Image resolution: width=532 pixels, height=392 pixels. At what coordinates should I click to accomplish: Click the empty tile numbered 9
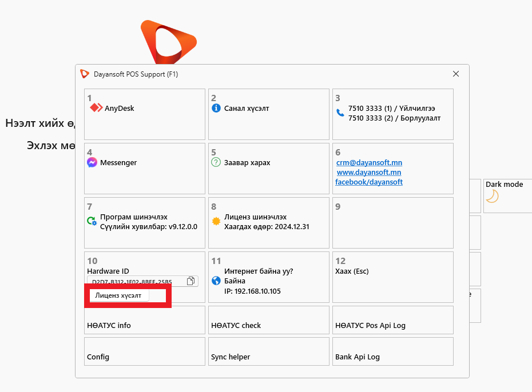[393, 223]
